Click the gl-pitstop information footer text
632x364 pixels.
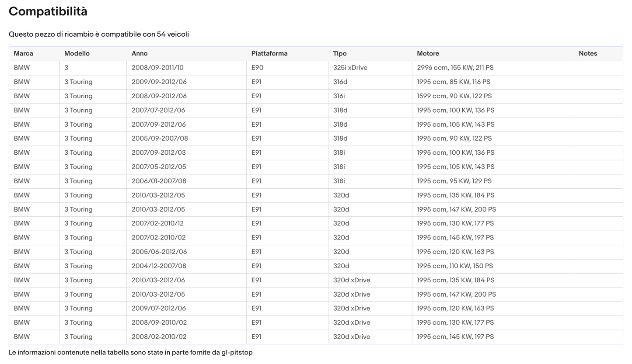(x=131, y=353)
